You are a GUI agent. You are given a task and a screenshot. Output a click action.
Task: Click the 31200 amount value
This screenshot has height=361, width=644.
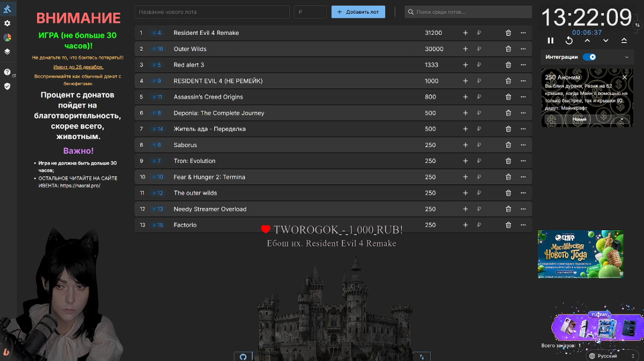tap(433, 33)
